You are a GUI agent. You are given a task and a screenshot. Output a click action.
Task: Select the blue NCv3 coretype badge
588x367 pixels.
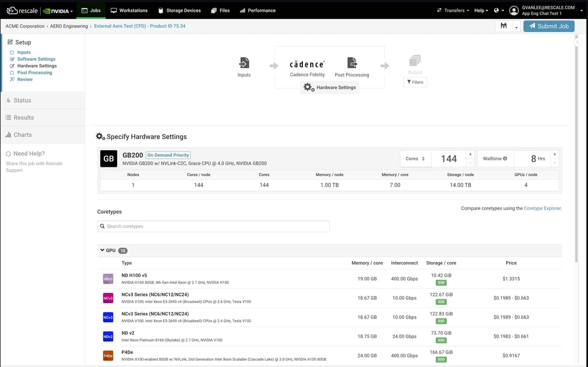pyautogui.click(x=108, y=318)
